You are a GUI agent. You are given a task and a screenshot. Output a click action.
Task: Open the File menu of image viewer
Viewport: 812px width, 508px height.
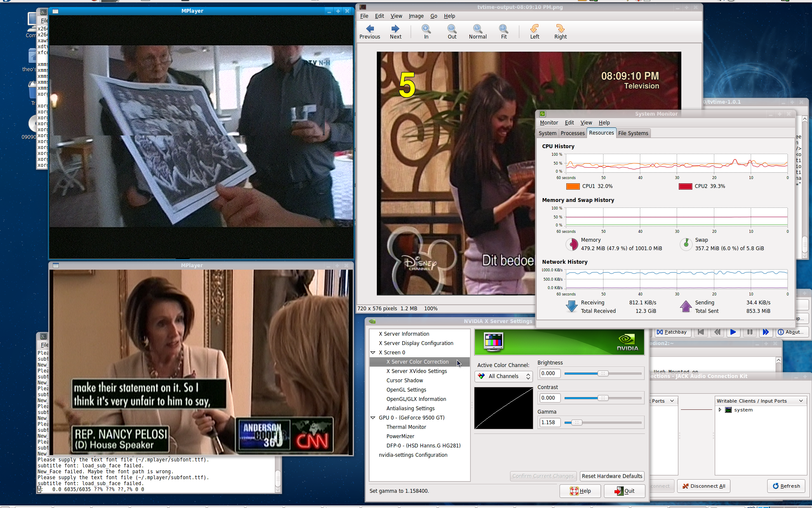(364, 16)
